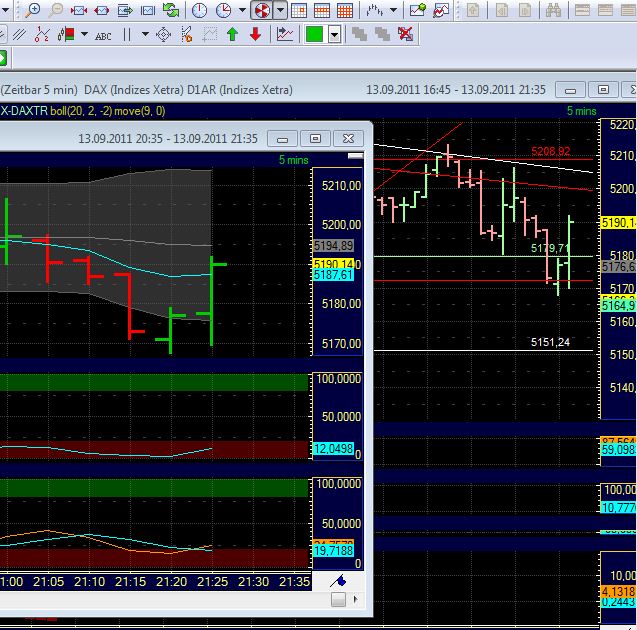Click the zoom out magnifier icon
Image resolution: width=637 pixels, height=630 pixels.
point(56,10)
